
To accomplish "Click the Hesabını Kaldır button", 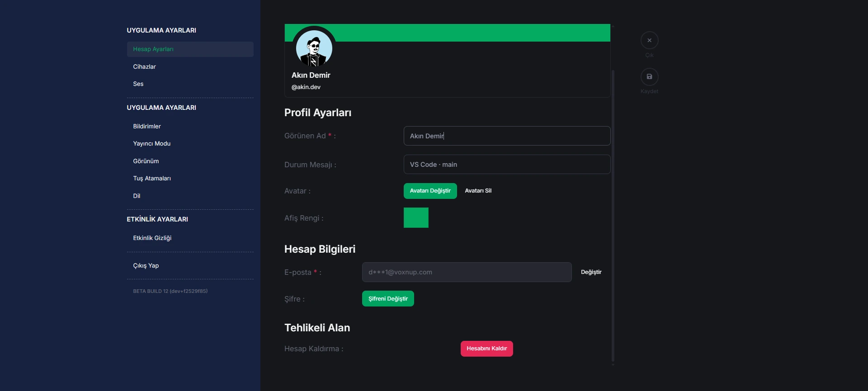I will coord(486,349).
